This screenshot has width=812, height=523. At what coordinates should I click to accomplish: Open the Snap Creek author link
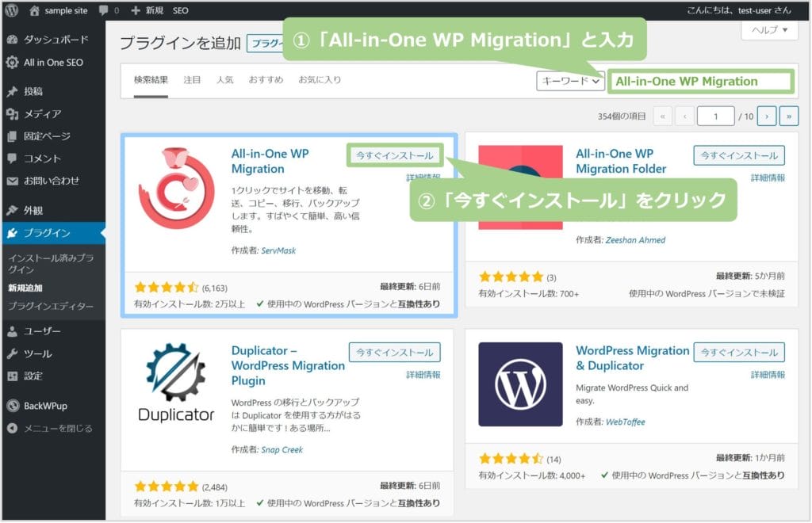282,450
